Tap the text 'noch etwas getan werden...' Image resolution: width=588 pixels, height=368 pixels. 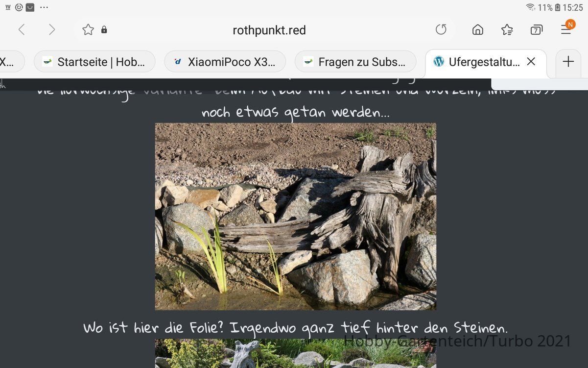(296, 112)
